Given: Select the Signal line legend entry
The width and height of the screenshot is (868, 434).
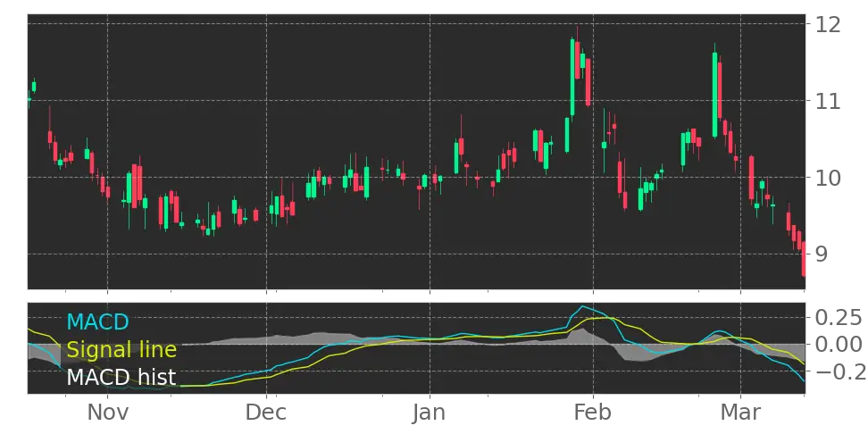Looking at the screenshot, I should pyautogui.click(x=121, y=350).
